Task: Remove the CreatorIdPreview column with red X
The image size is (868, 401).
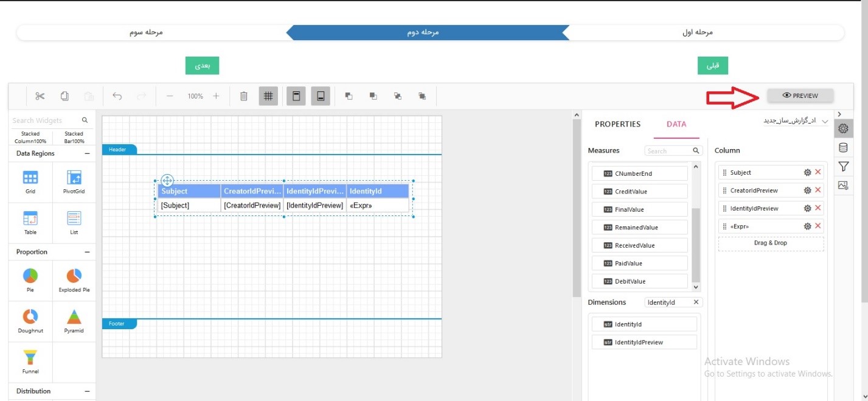Action: (x=818, y=190)
